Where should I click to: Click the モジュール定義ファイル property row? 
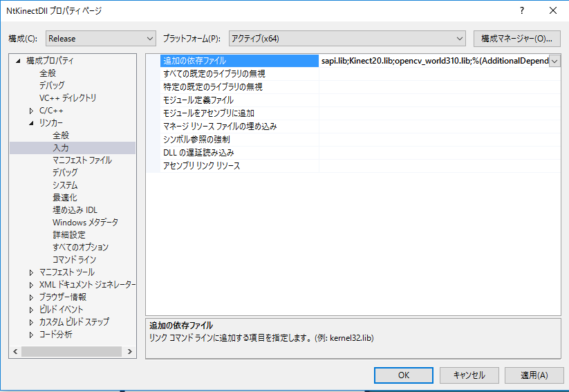tap(198, 100)
